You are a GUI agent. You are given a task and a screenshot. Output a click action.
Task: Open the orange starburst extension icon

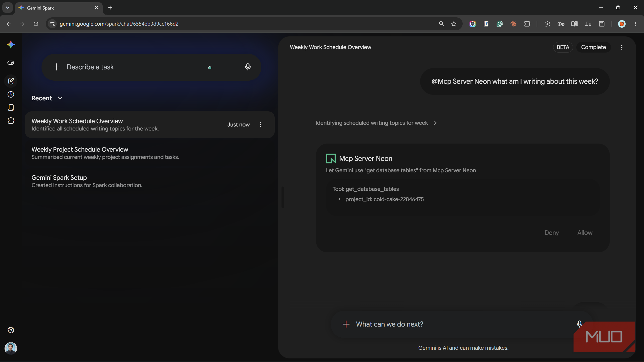click(513, 24)
